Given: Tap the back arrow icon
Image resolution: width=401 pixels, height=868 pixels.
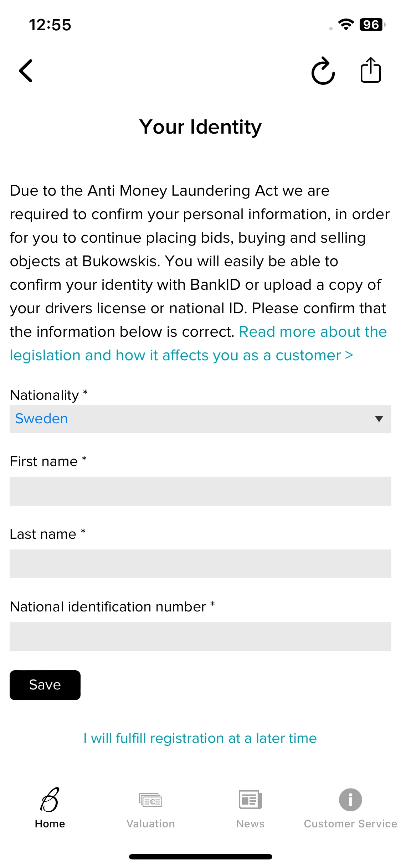Looking at the screenshot, I should pyautogui.click(x=26, y=71).
